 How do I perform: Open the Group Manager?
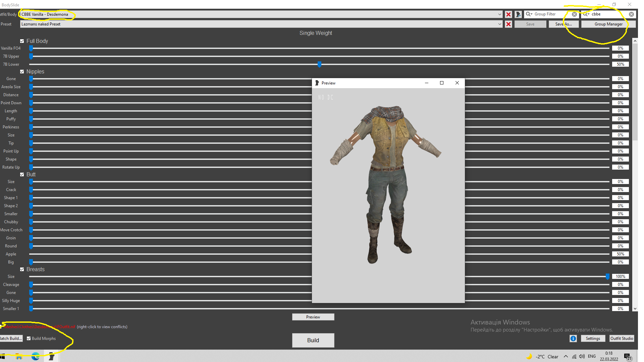[x=608, y=24]
